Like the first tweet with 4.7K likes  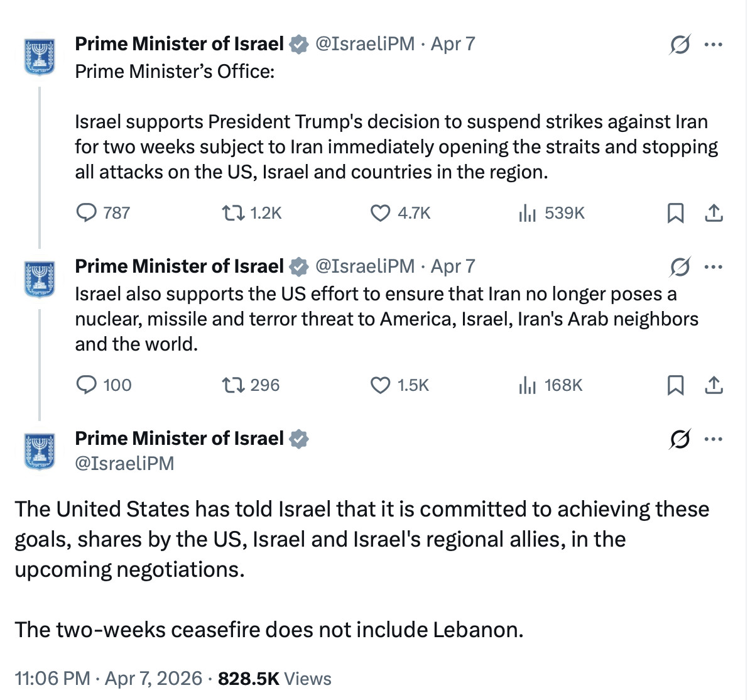tap(380, 214)
